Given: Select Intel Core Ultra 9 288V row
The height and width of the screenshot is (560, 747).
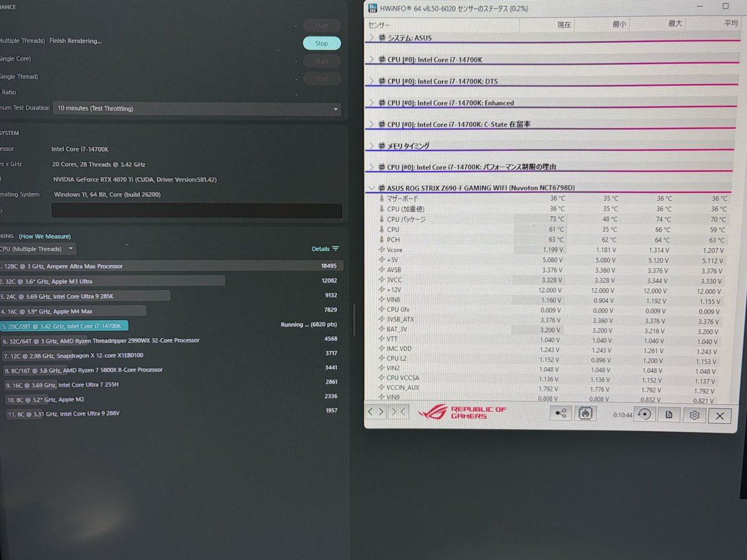Looking at the screenshot, I should pos(171,413).
